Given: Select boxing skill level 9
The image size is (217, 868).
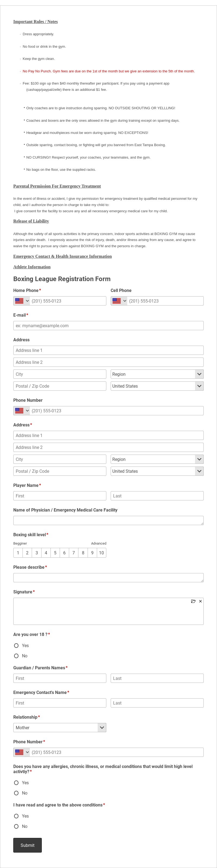Looking at the screenshot, I should click(92, 553).
